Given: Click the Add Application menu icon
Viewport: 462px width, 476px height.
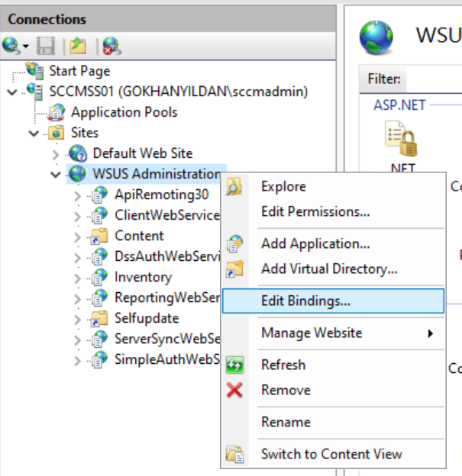Looking at the screenshot, I should click(x=234, y=244).
